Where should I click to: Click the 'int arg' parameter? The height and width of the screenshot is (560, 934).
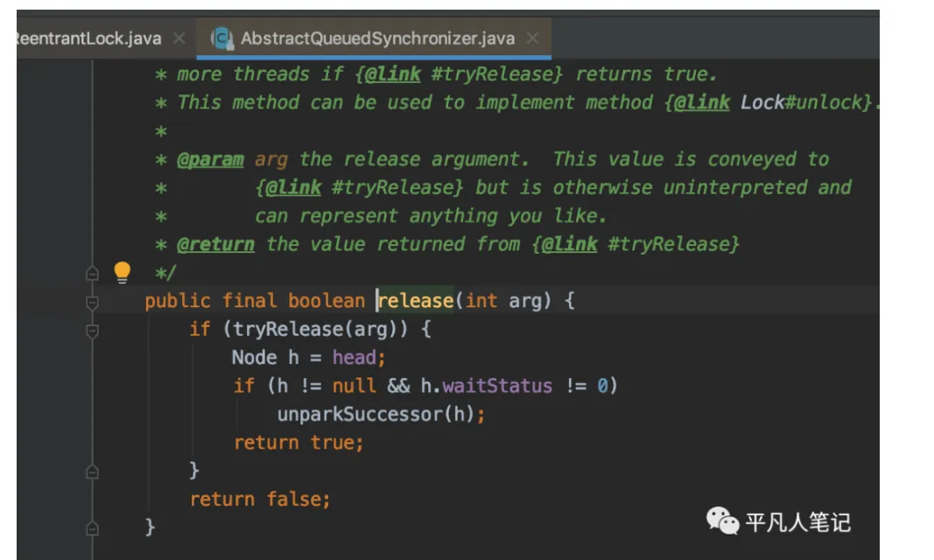[504, 300]
